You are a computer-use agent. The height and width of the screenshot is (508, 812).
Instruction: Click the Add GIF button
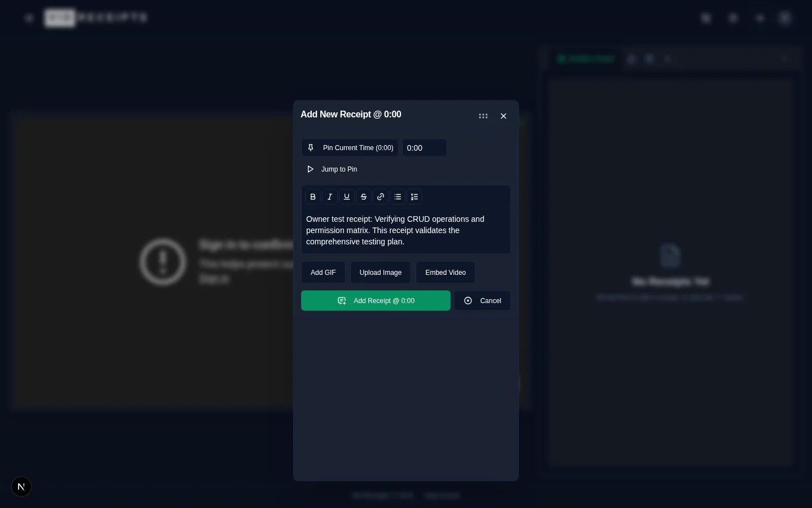323,272
